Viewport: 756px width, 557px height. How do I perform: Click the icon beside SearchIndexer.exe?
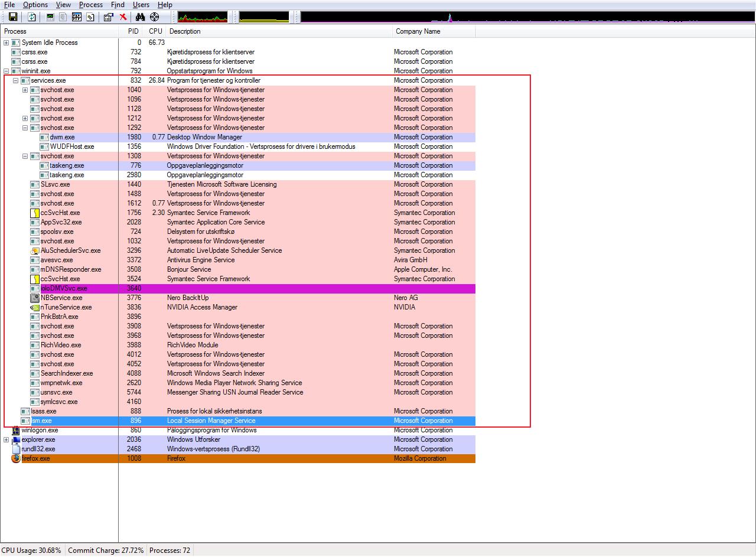pyautogui.click(x=35, y=373)
